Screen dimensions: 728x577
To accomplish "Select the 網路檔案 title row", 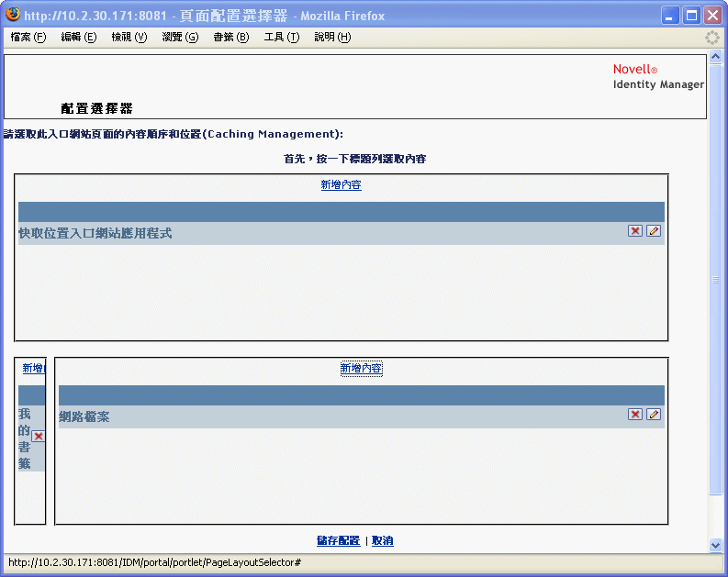I will coord(361,416).
